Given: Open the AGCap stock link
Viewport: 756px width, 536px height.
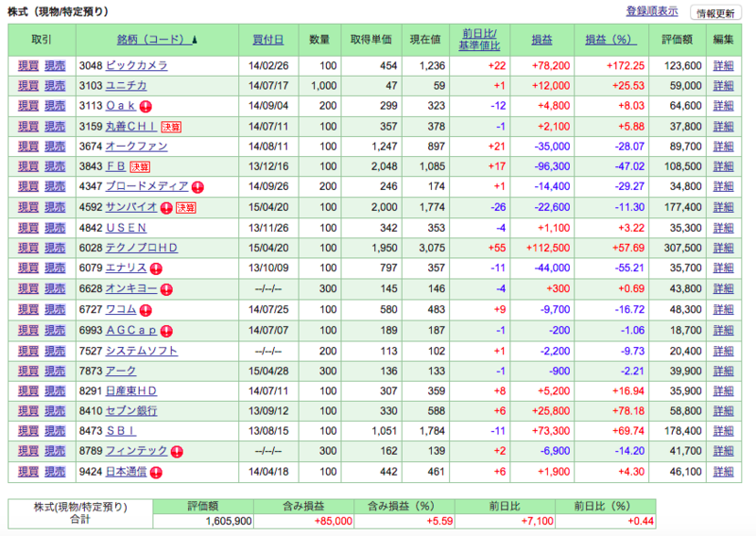Looking at the screenshot, I should [x=131, y=330].
